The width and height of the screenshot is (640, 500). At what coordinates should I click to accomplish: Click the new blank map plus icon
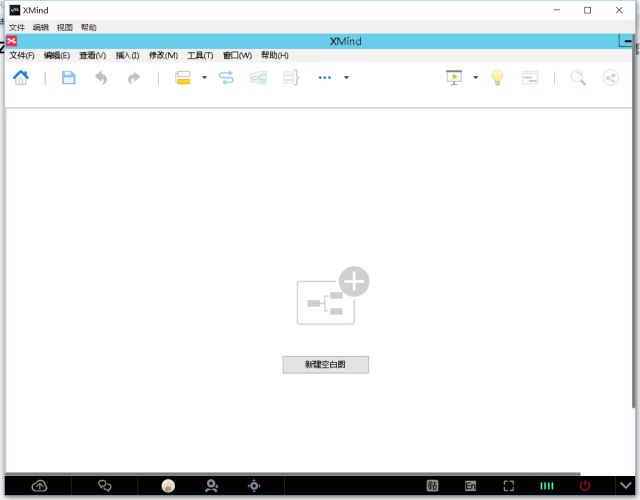coord(354,281)
